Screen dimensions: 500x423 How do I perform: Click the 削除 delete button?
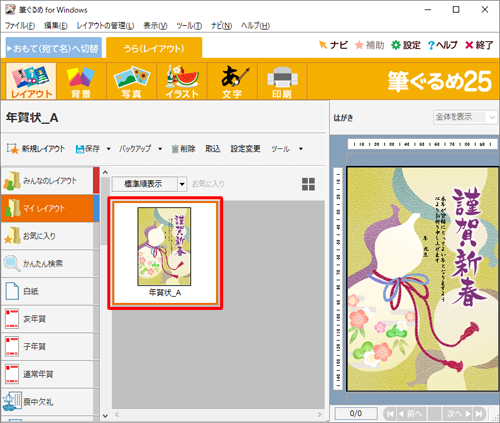tap(183, 149)
